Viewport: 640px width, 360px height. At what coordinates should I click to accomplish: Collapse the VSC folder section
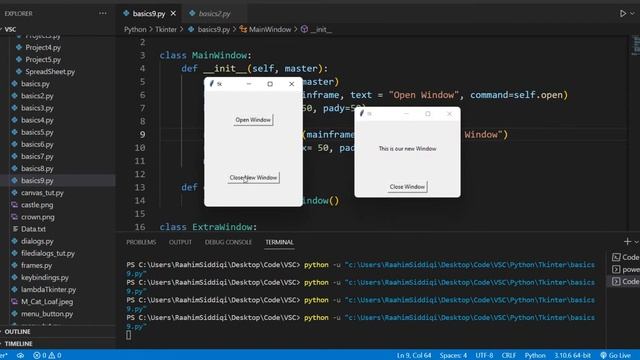tap(9, 29)
